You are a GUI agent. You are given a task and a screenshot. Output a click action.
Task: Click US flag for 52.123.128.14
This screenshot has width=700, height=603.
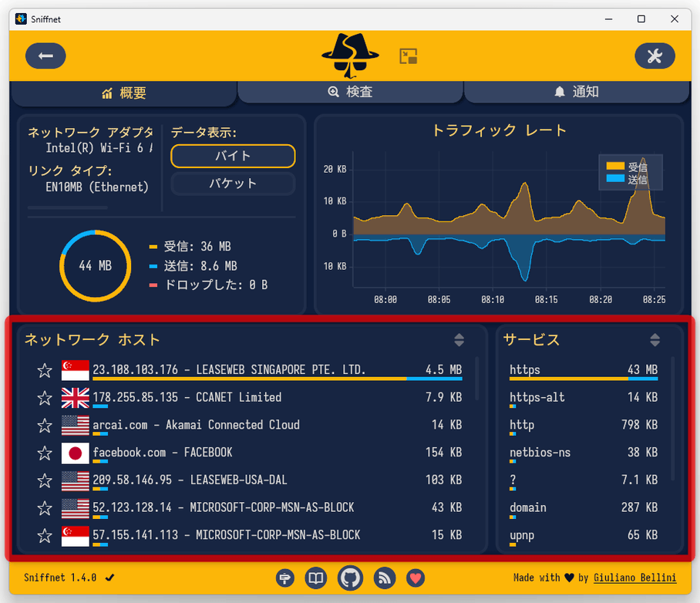(x=75, y=508)
